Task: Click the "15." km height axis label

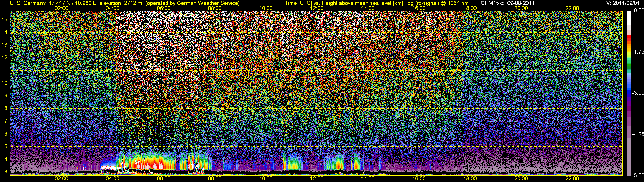Action: 5,19
